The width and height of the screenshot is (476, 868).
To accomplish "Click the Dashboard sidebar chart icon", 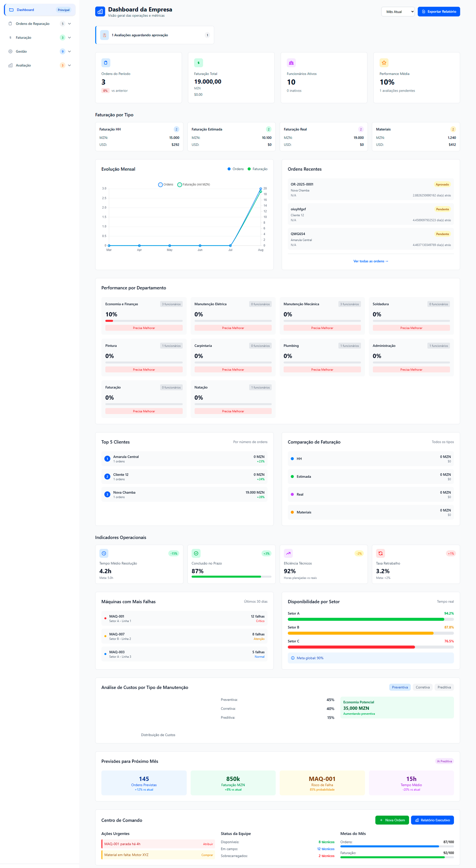I will click(x=11, y=10).
